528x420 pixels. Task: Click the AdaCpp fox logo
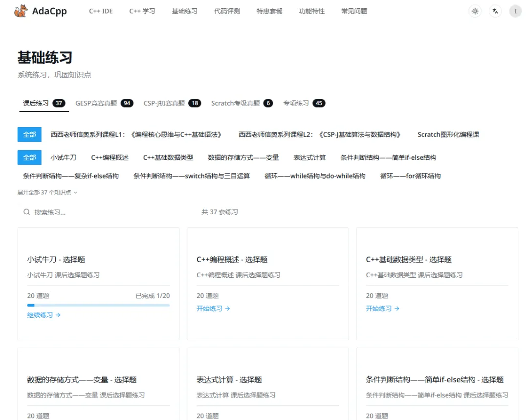coord(21,11)
